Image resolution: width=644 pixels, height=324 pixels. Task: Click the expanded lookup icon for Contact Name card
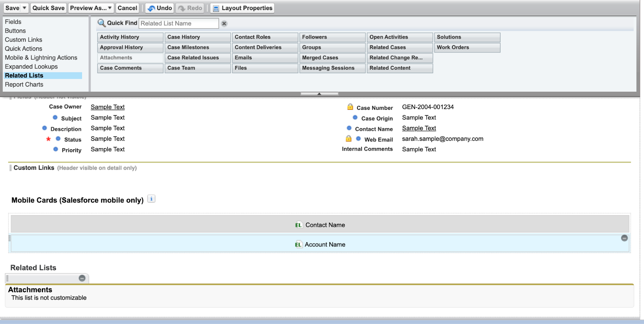click(x=299, y=225)
